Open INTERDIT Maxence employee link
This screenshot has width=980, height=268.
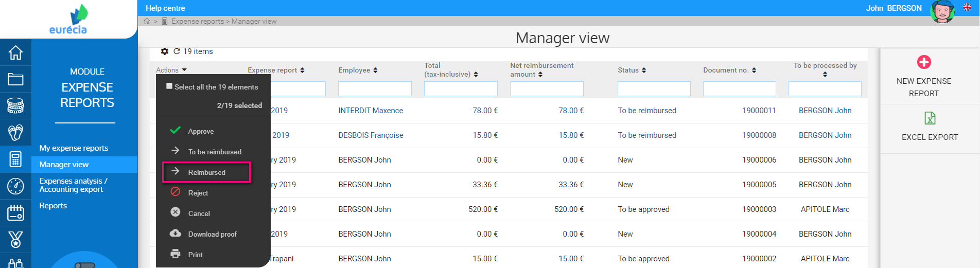click(x=371, y=111)
